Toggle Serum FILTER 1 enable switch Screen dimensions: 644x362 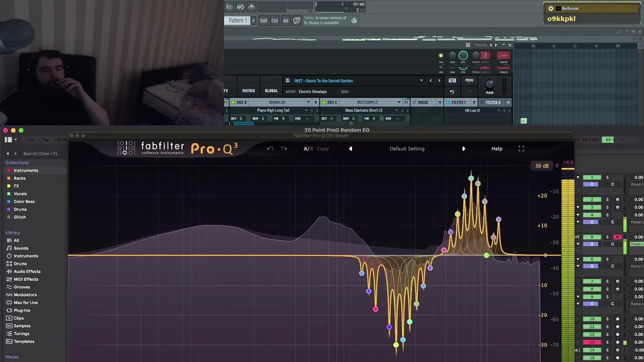[448, 103]
